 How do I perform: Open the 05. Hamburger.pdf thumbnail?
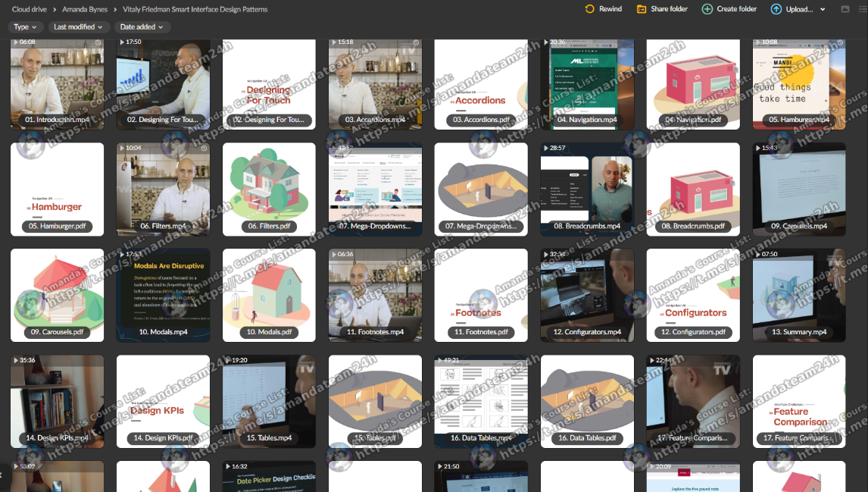click(x=57, y=189)
